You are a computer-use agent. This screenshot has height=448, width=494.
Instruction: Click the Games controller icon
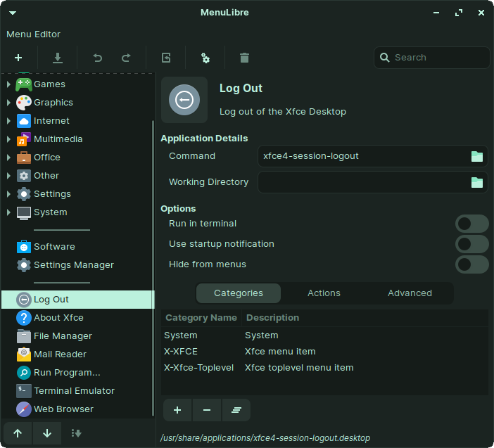click(24, 84)
